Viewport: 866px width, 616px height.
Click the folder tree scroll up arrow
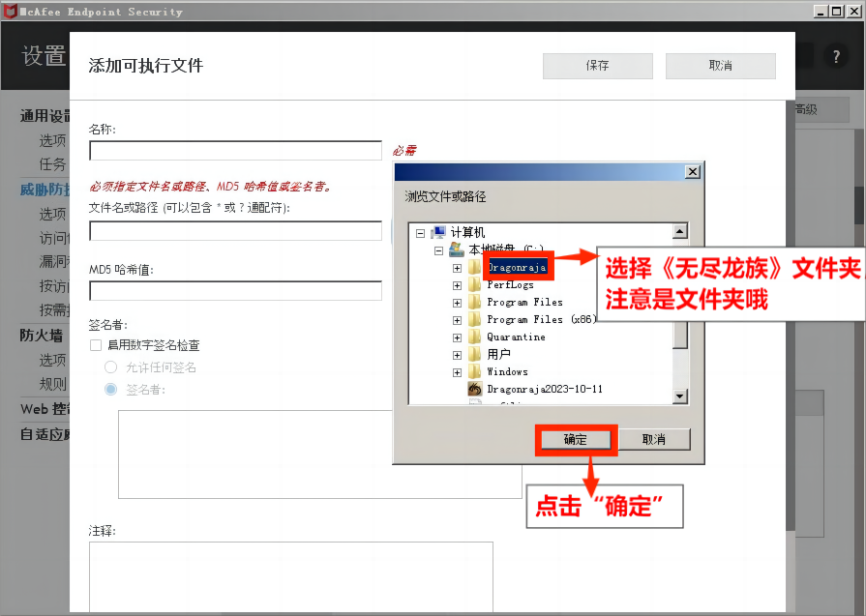(x=680, y=231)
